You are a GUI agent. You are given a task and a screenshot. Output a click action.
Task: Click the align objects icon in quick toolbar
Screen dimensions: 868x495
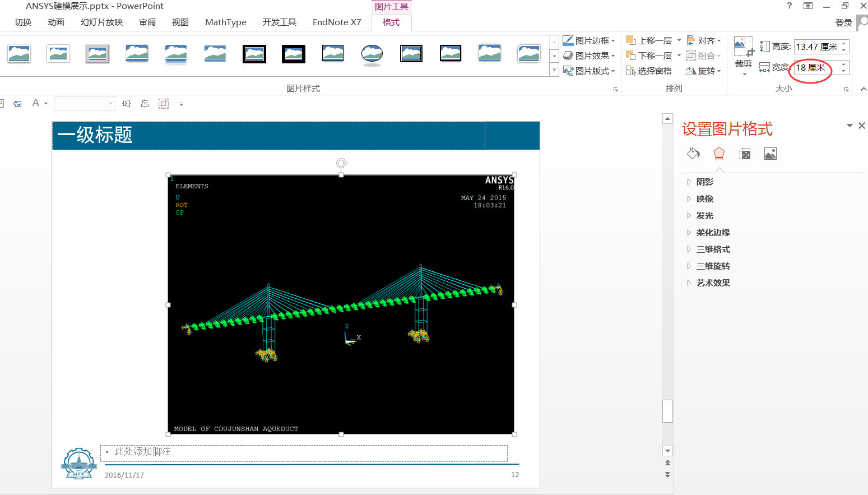[x=127, y=103]
